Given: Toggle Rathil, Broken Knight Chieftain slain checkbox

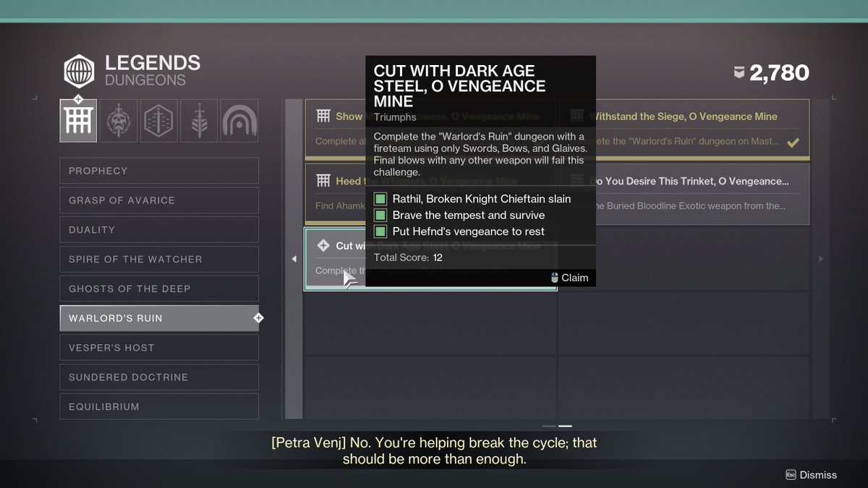Looking at the screenshot, I should 380,199.
